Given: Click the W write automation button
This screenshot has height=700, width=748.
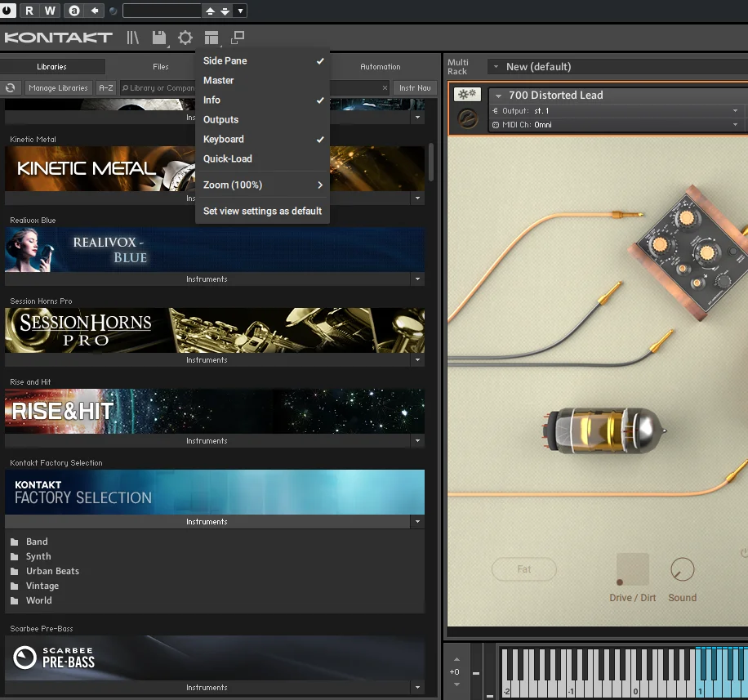Looking at the screenshot, I should [x=50, y=11].
